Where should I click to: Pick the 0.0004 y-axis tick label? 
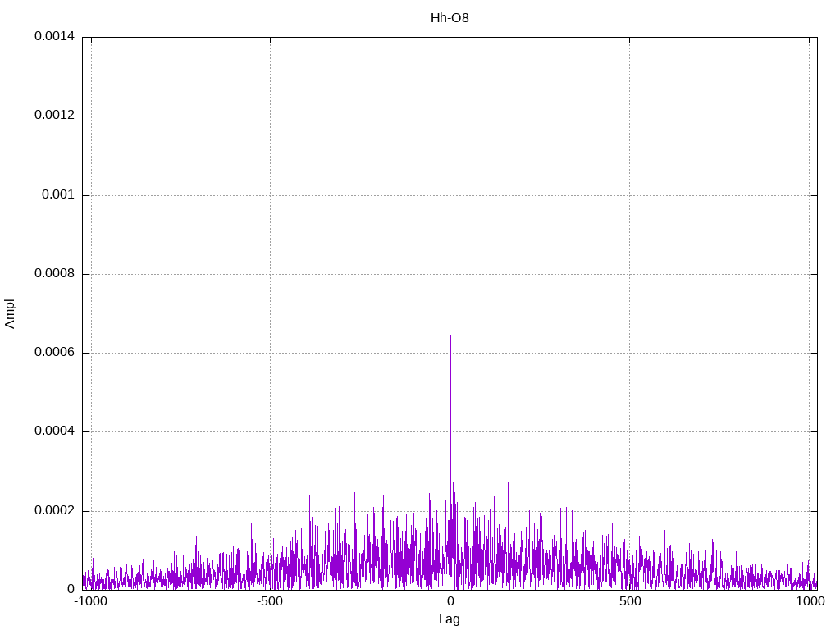[x=54, y=431]
